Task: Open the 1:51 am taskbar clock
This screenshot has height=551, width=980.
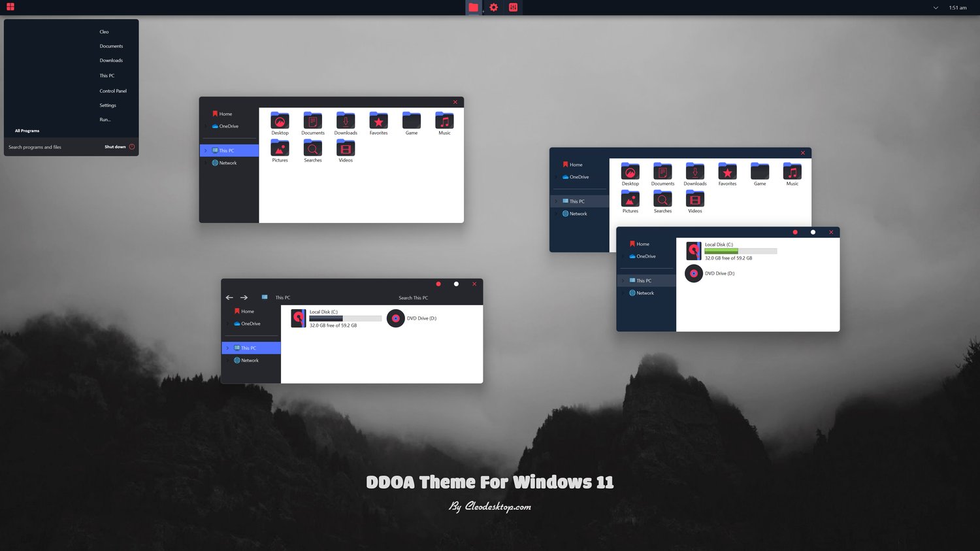Action: 958,8
